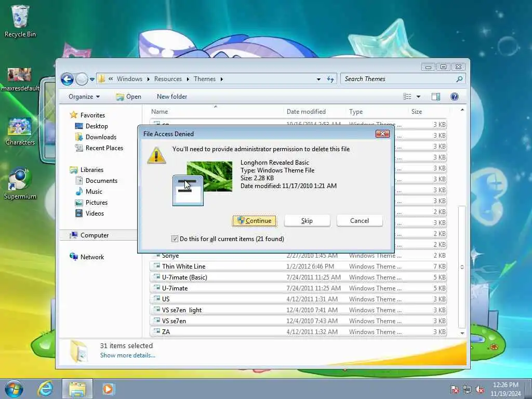Expand the arrow after Resources breadcrumb

[x=188, y=79]
